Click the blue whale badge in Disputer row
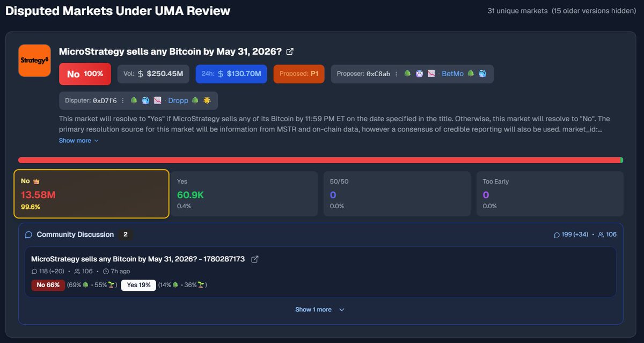Viewport: 644px width, 343px height. point(146,100)
